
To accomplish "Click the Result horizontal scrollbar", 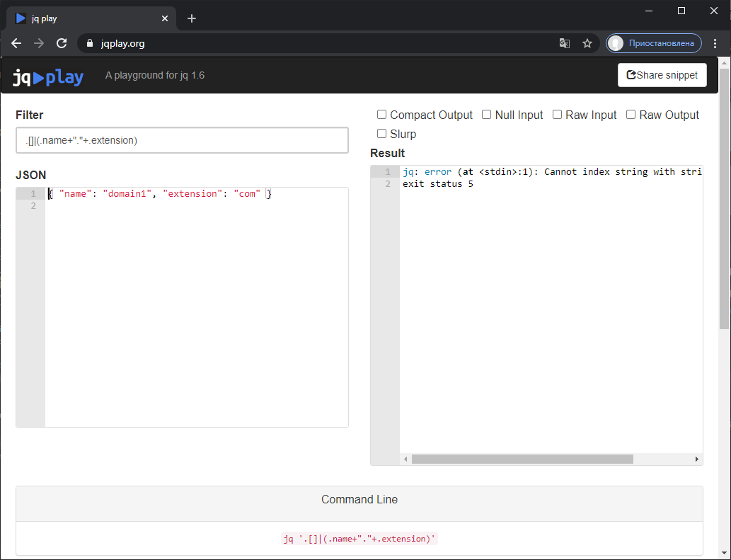I will point(522,459).
